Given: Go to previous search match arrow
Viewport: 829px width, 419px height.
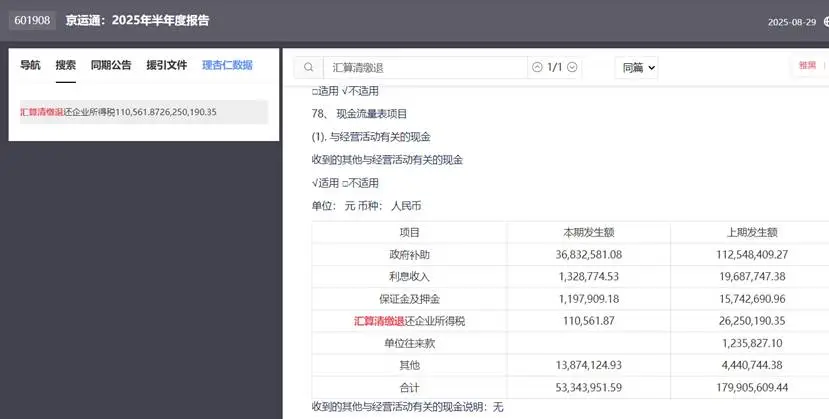Looking at the screenshot, I should click(x=537, y=67).
